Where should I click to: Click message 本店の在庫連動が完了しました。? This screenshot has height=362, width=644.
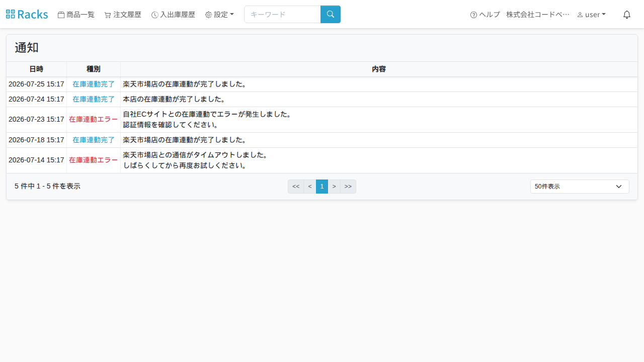[174, 99]
